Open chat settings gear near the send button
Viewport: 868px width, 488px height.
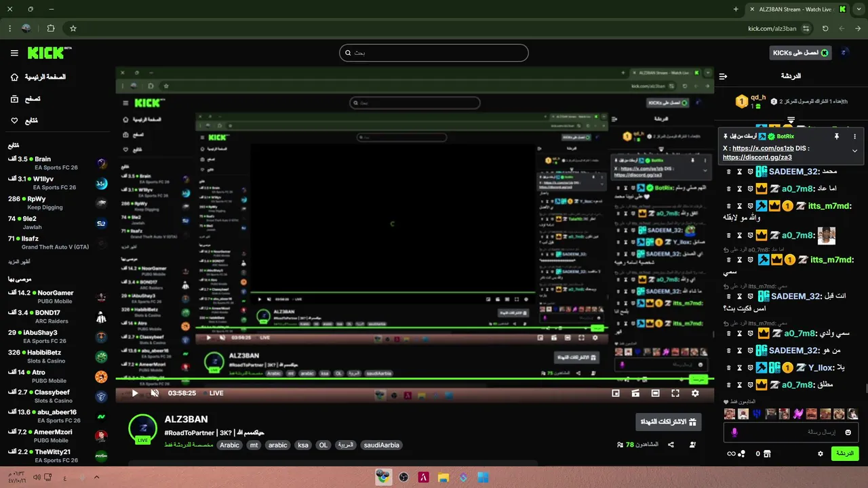[x=821, y=453]
